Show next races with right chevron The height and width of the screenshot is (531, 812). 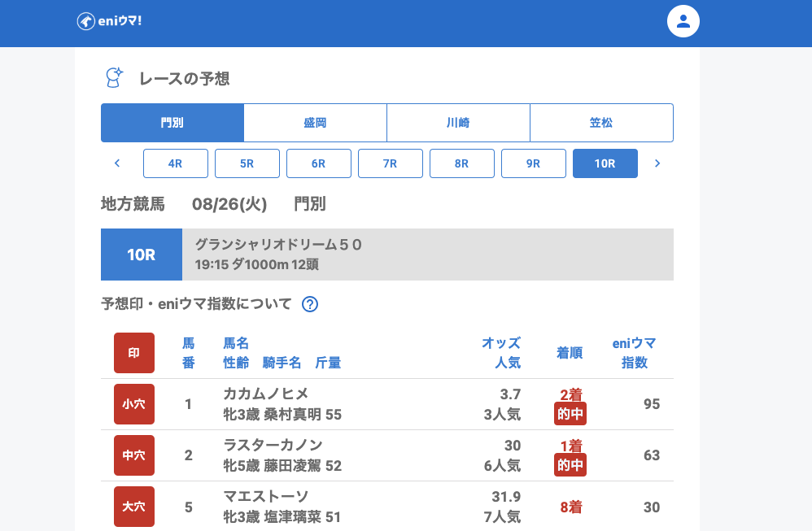point(657,163)
